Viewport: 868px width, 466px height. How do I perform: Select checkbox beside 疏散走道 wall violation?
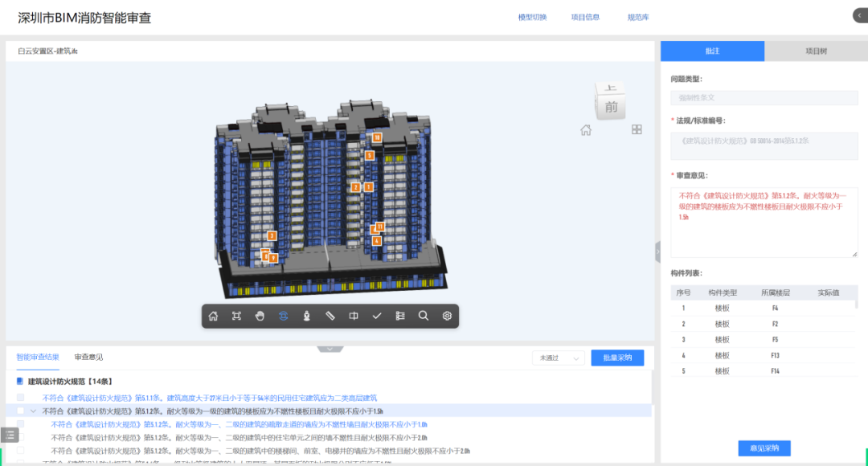click(x=21, y=424)
